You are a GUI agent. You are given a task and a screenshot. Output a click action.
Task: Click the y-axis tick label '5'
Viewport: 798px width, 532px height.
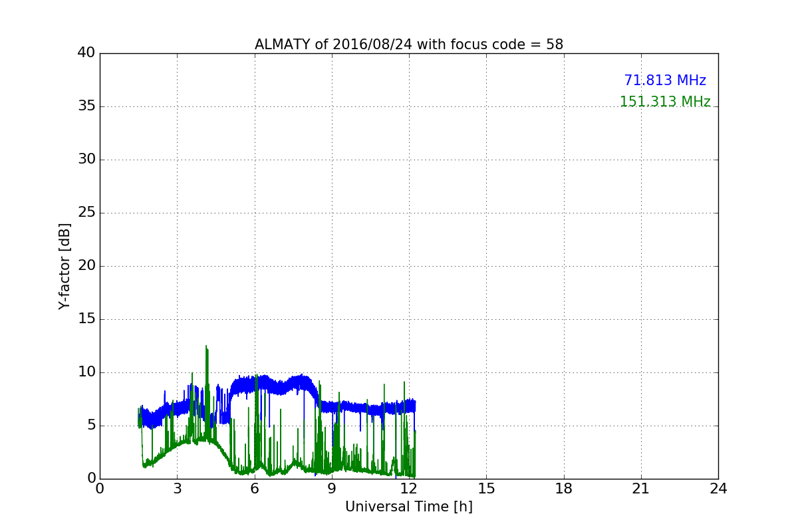90,426
